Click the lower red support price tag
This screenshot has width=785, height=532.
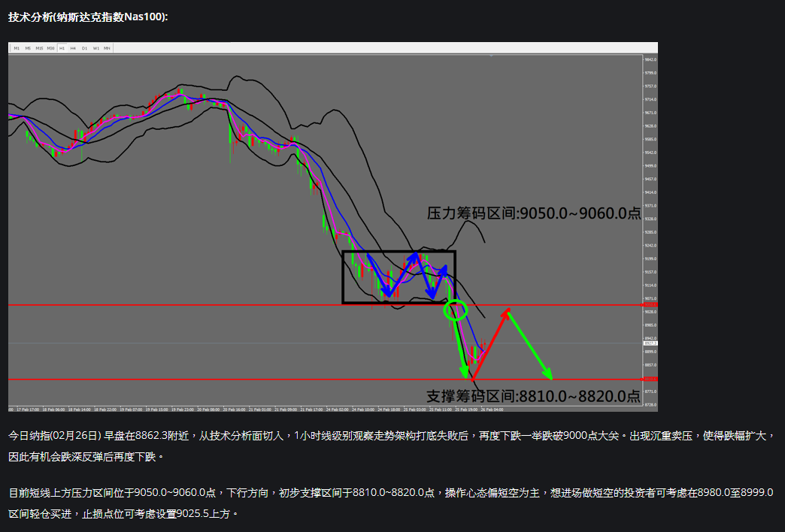(650, 379)
